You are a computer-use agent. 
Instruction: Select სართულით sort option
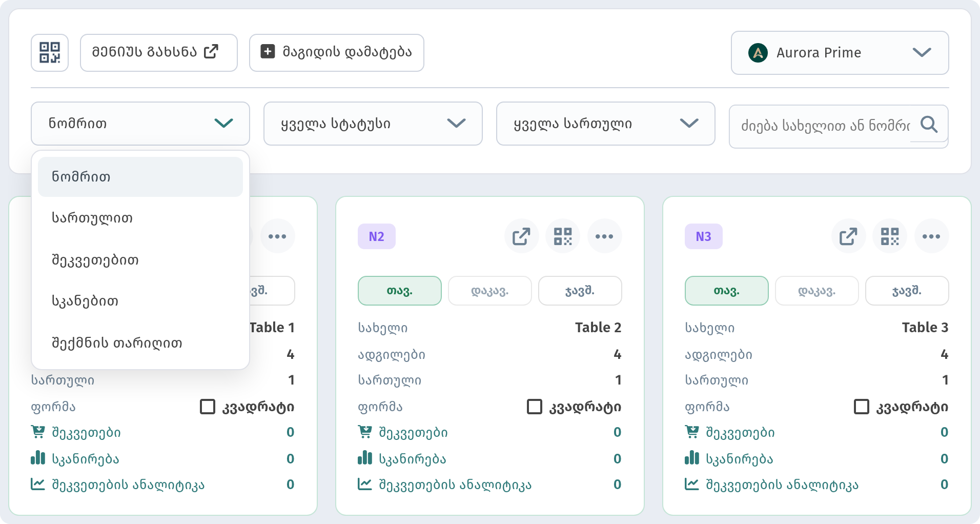tap(140, 218)
